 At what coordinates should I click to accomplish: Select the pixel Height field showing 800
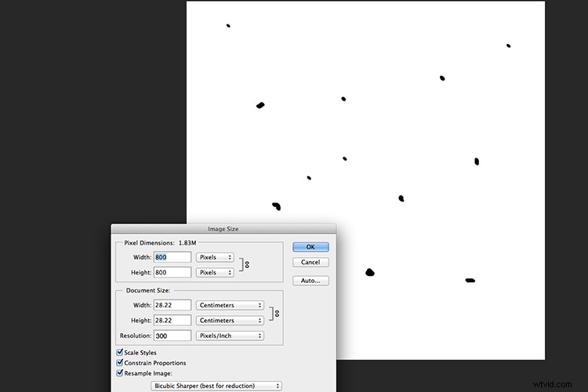click(172, 272)
